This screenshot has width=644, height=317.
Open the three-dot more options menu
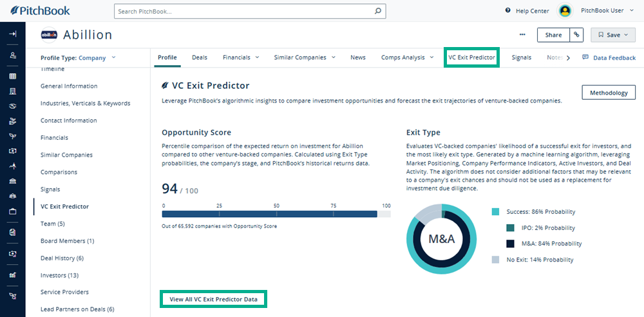pyautogui.click(x=522, y=35)
